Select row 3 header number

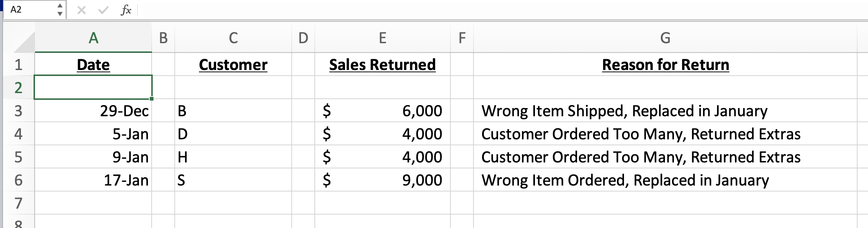coord(19,110)
